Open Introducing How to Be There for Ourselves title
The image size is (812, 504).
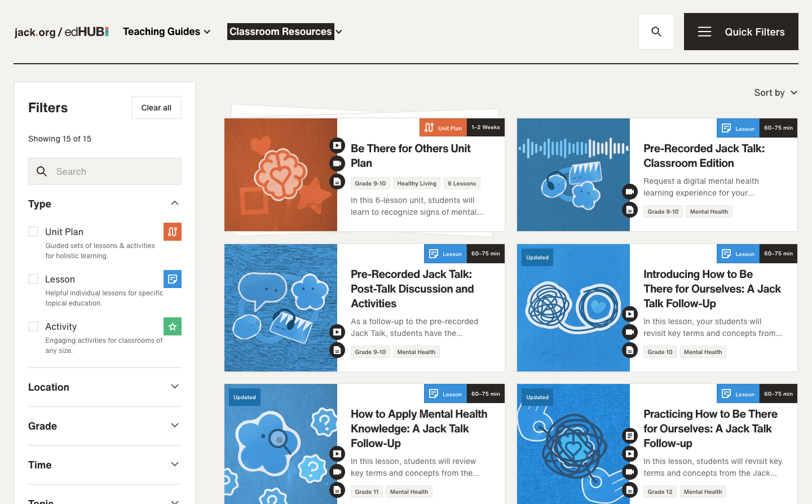(x=712, y=289)
